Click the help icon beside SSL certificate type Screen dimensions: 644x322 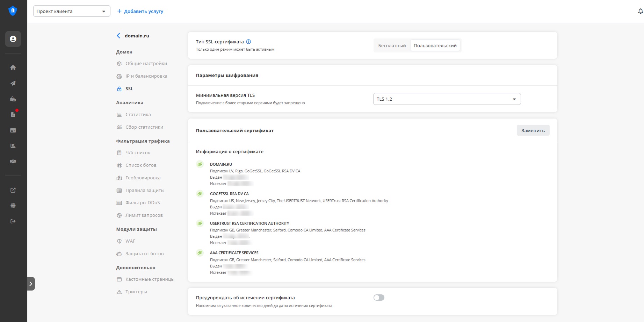click(x=248, y=42)
